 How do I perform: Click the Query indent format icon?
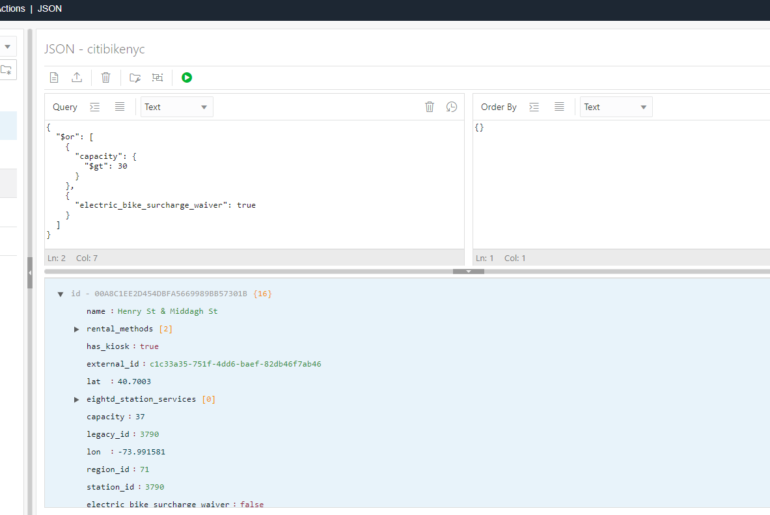(x=95, y=107)
